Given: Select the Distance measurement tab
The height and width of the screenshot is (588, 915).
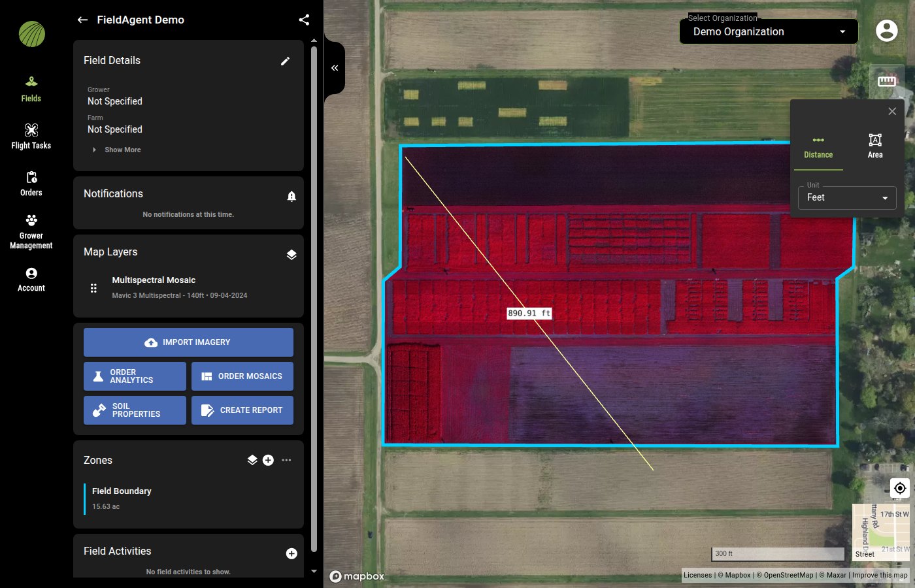Looking at the screenshot, I should [818, 147].
